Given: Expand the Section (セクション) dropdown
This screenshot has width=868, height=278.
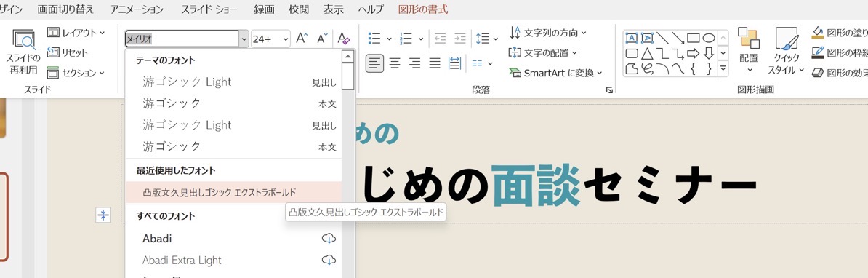Looking at the screenshot, I should (x=76, y=73).
